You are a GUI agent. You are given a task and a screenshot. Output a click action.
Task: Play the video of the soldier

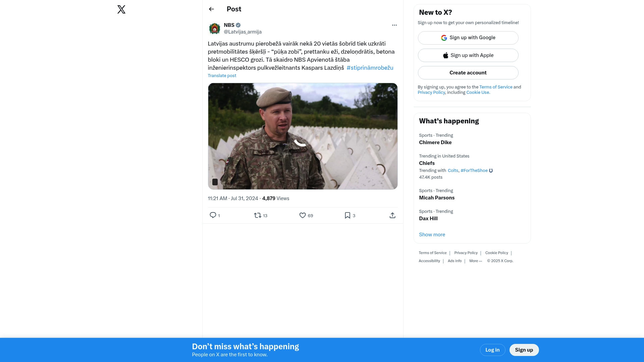(x=303, y=136)
